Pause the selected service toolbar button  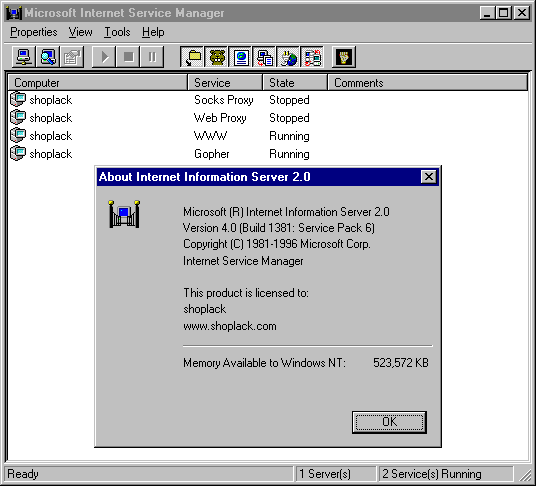[x=152, y=57]
